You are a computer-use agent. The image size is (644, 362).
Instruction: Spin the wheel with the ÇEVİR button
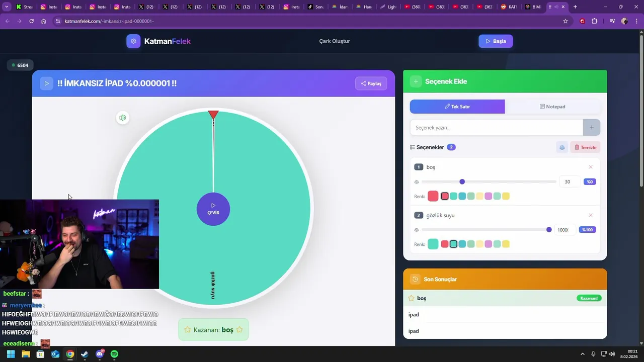(x=213, y=209)
